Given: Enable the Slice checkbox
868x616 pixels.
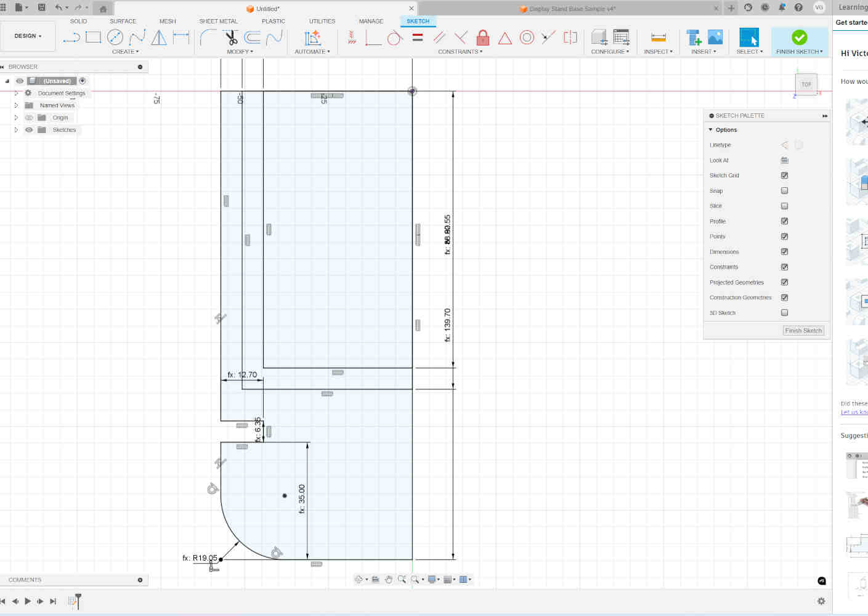Looking at the screenshot, I should (784, 206).
